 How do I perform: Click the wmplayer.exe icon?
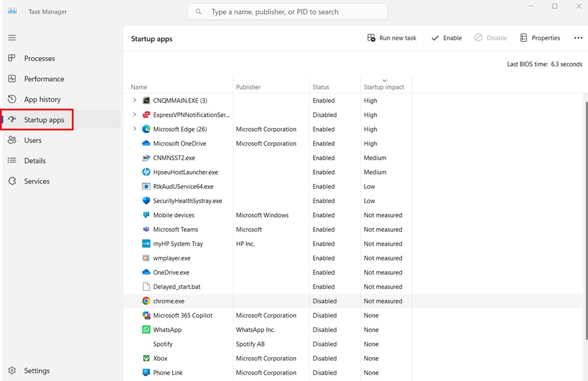click(x=146, y=258)
